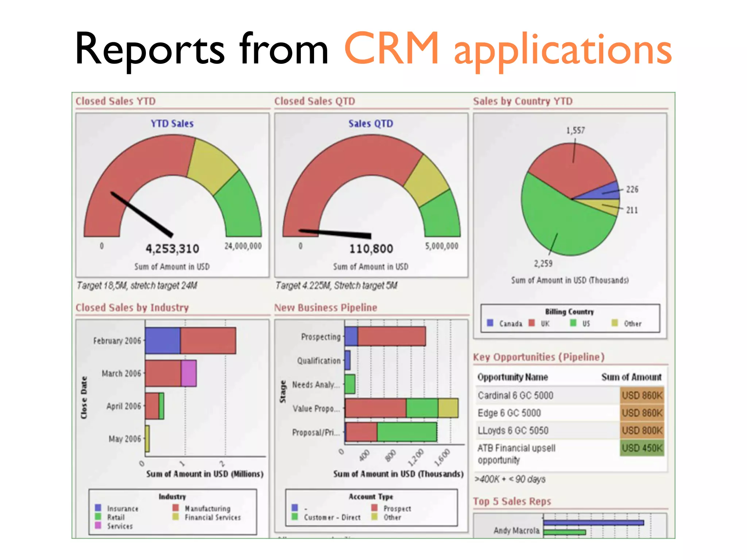Click the UK legend color swatch
Image resolution: width=747 pixels, height=560 pixels.
(532, 323)
